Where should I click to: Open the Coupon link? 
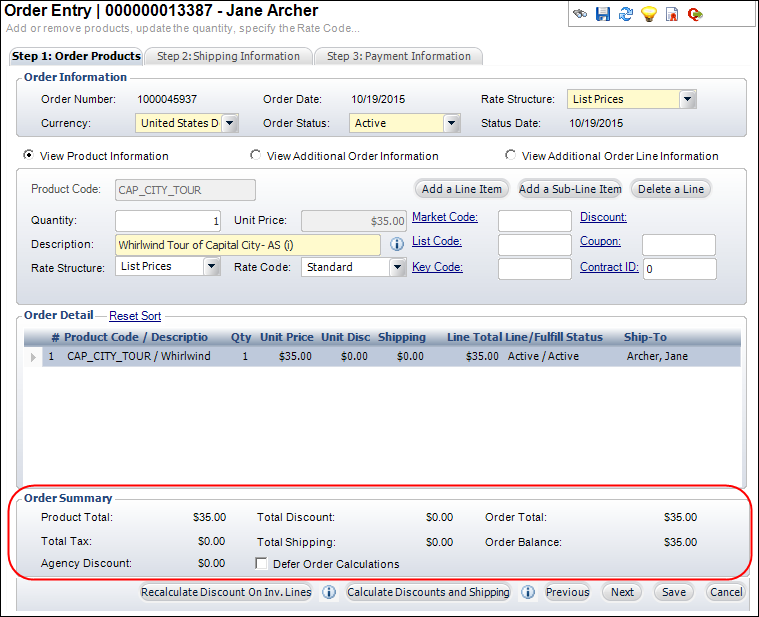pos(600,241)
